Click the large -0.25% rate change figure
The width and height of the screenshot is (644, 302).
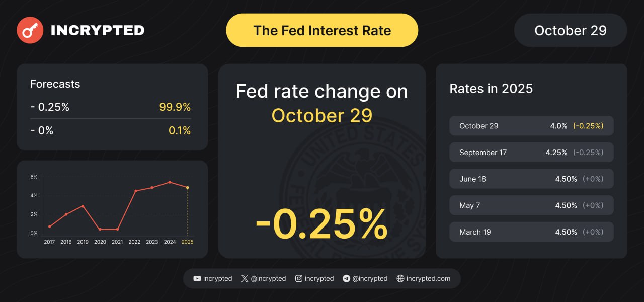point(321,224)
